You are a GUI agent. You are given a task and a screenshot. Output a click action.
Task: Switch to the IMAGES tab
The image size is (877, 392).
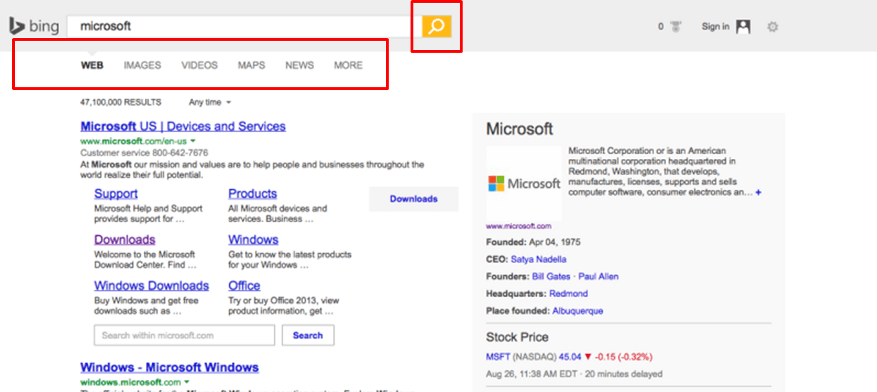[142, 65]
